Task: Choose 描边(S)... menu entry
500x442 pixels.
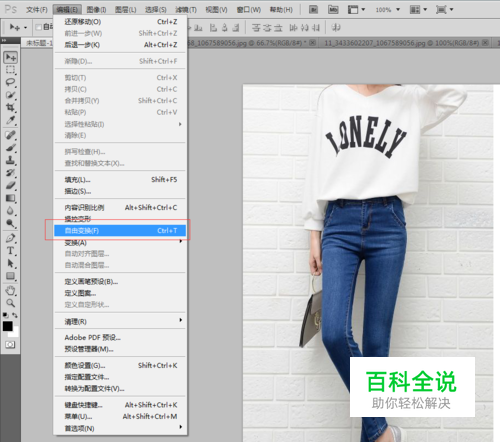Action: pyautogui.click(x=121, y=191)
